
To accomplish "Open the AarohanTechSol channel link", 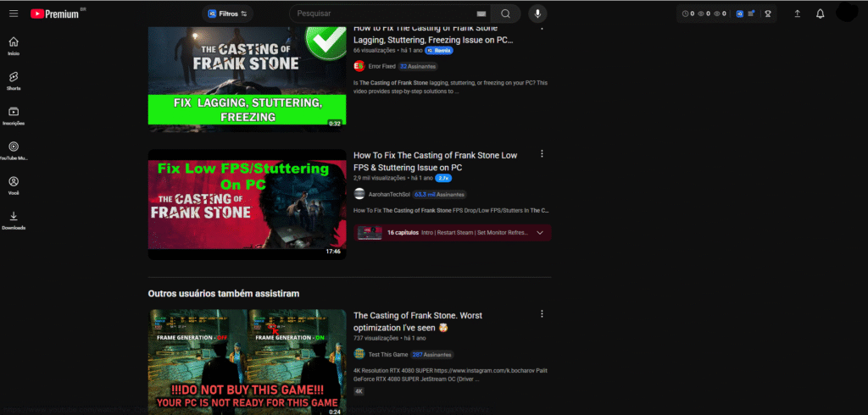I will point(390,195).
